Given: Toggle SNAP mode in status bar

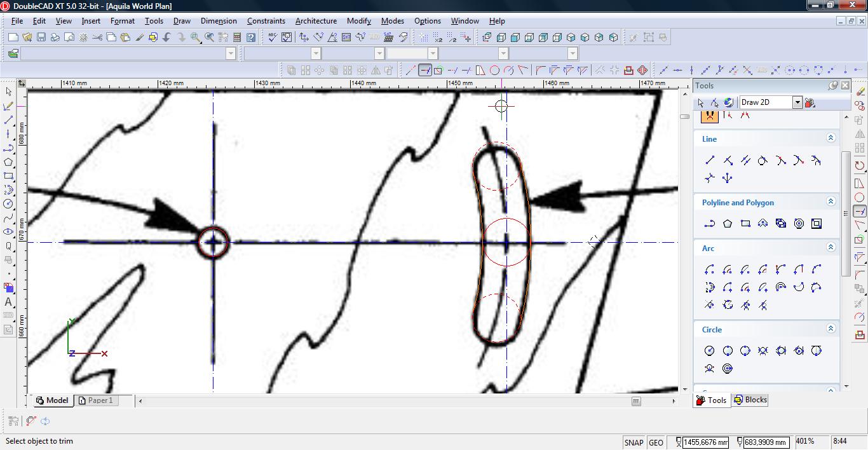Looking at the screenshot, I should pos(634,442).
